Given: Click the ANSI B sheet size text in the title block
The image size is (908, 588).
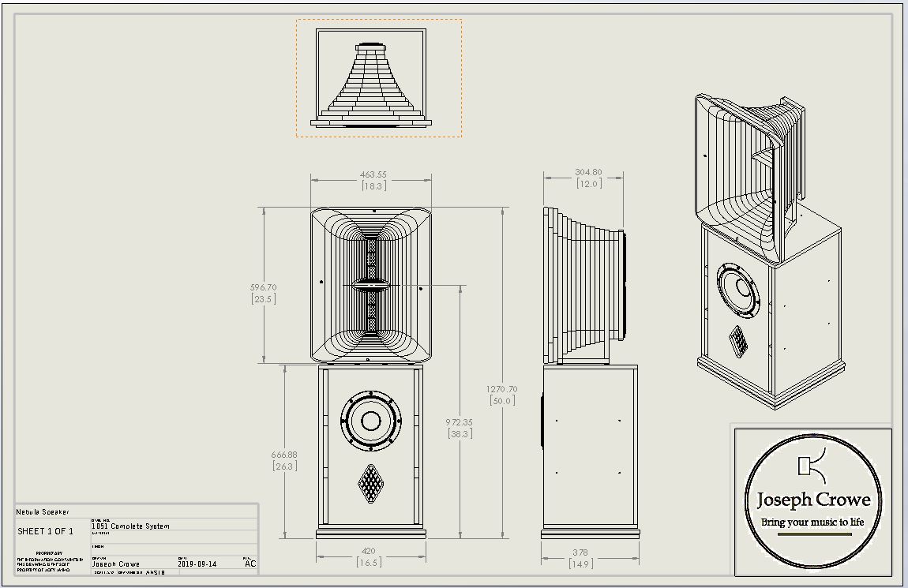Looking at the screenshot, I should tap(156, 572).
